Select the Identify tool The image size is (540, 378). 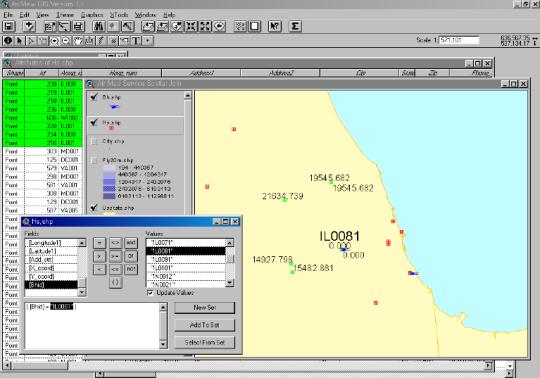click(8, 41)
